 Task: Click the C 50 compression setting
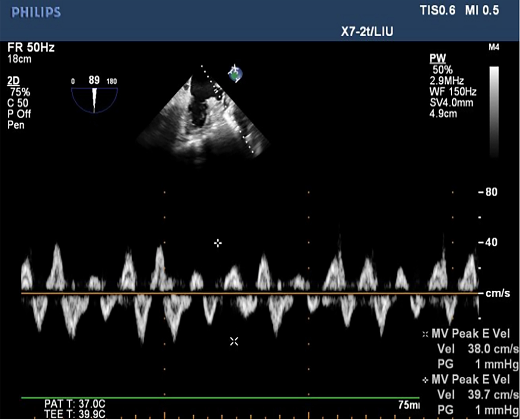tap(18, 103)
